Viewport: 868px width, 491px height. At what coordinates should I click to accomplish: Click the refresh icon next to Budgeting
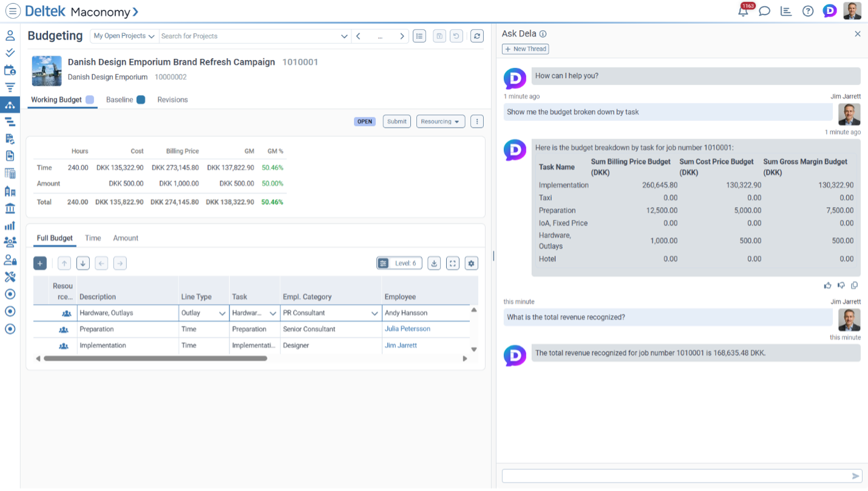point(477,36)
